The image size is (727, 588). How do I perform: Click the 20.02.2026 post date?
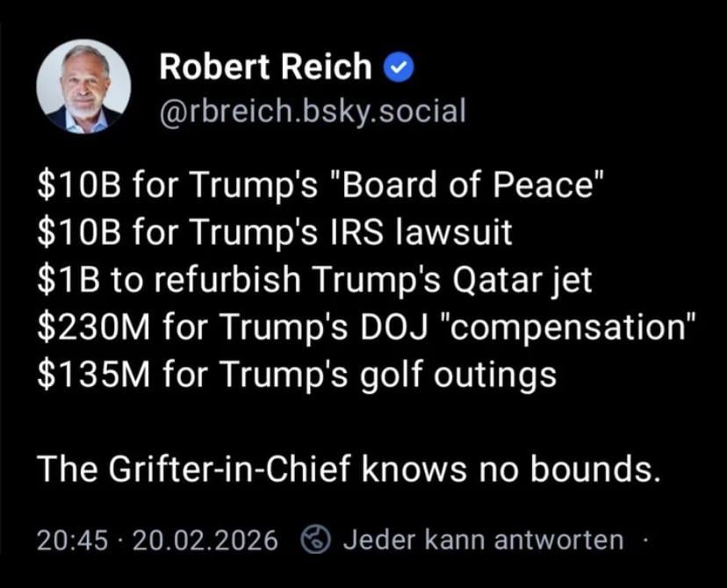click(x=204, y=540)
